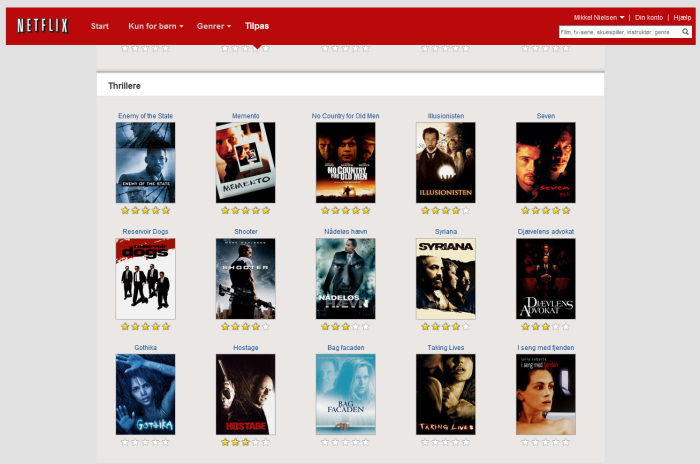Select the No Country for Old Men poster
The width and height of the screenshot is (700, 464).
346,163
